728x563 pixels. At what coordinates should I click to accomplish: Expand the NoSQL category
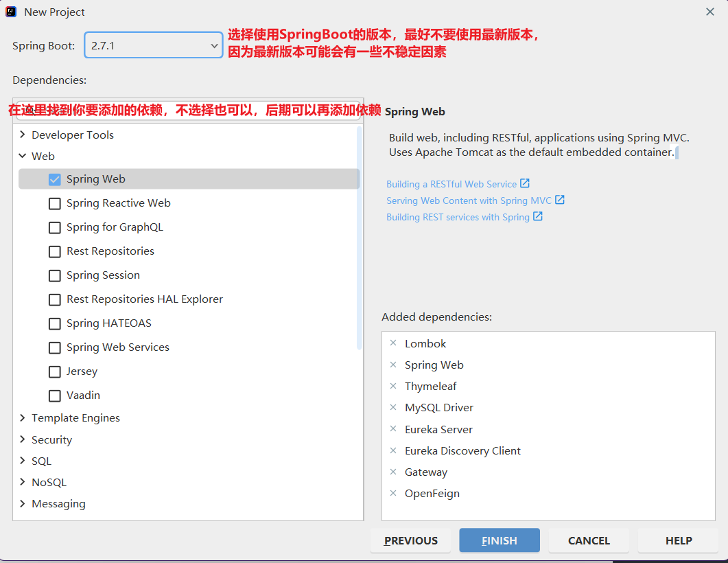coord(22,482)
